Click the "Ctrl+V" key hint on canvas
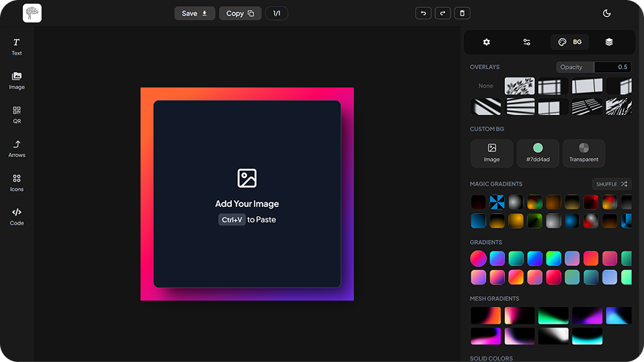This screenshot has width=644, height=362. click(x=232, y=219)
